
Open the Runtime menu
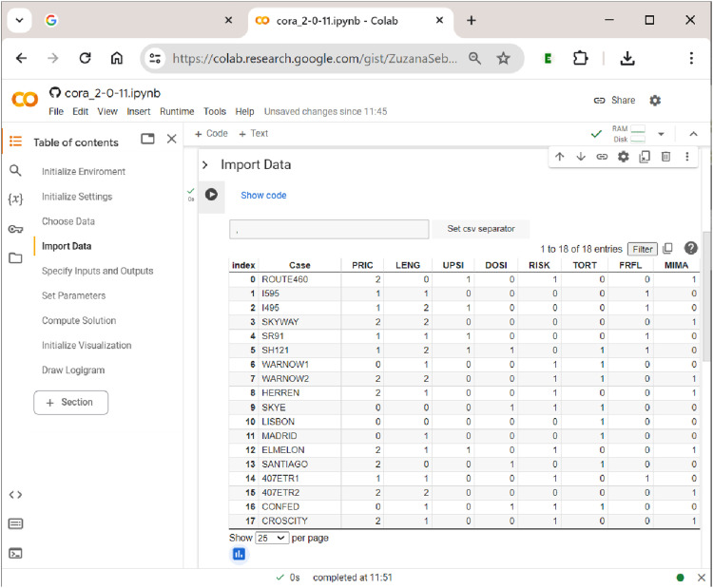click(177, 111)
